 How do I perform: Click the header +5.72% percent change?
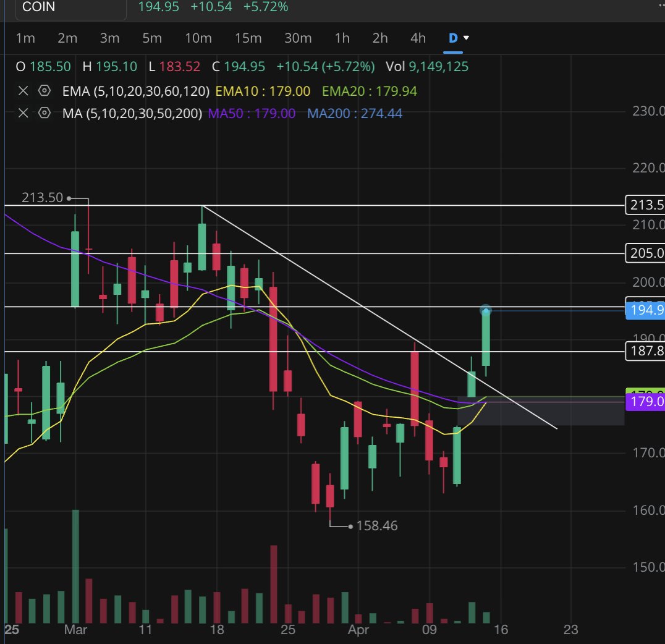click(x=266, y=7)
